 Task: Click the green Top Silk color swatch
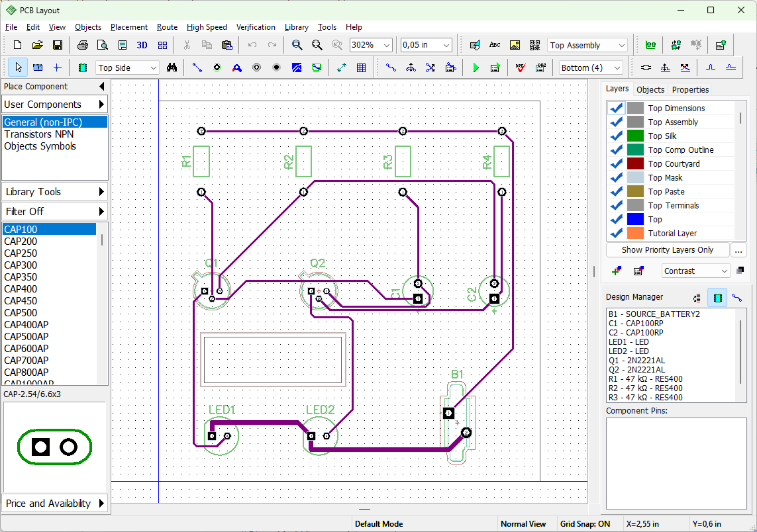click(x=635, y=136)
